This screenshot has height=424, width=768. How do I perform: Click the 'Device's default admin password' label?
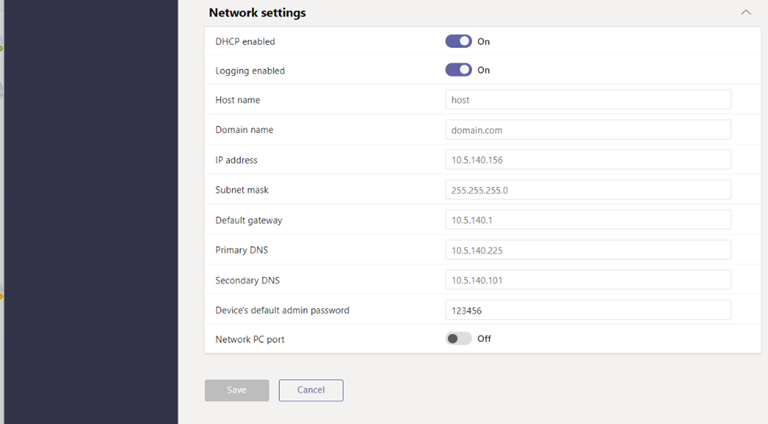(282, 310)
